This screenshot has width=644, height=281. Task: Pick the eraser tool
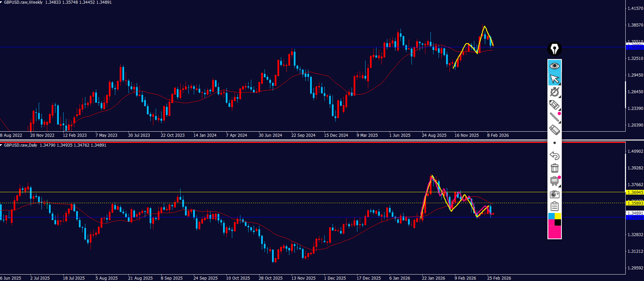coord(555,130)
